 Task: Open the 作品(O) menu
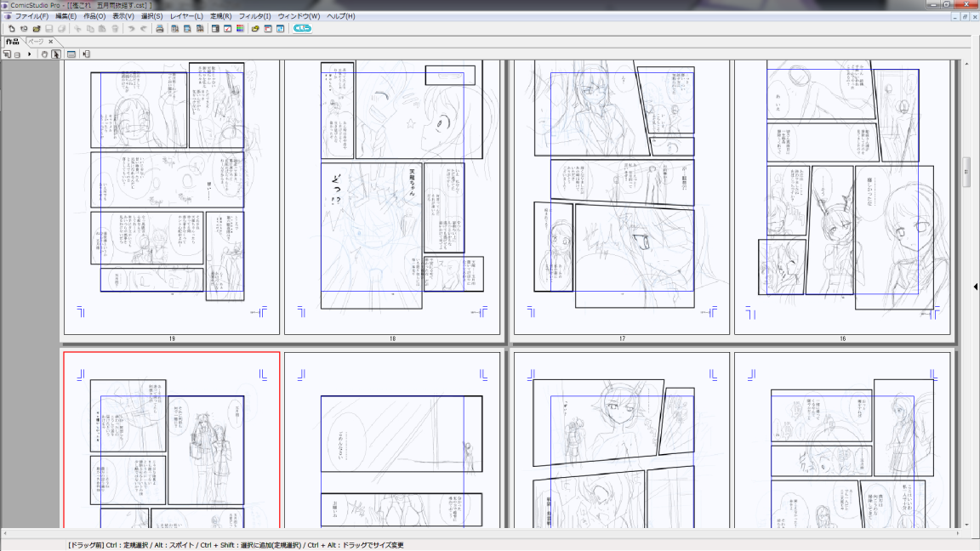tap(94, 16)
